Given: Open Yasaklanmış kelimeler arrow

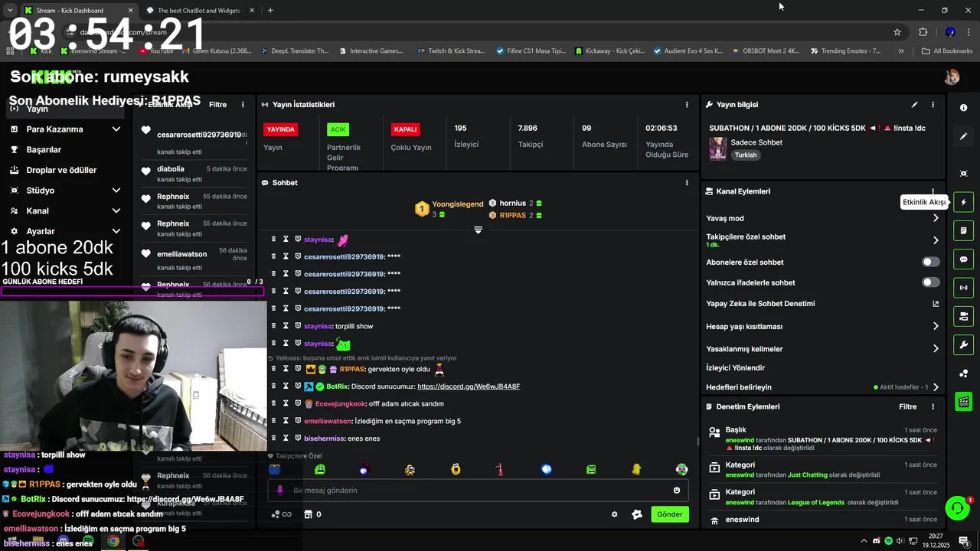Looking at the screenshot, I should tap(936, 349).
